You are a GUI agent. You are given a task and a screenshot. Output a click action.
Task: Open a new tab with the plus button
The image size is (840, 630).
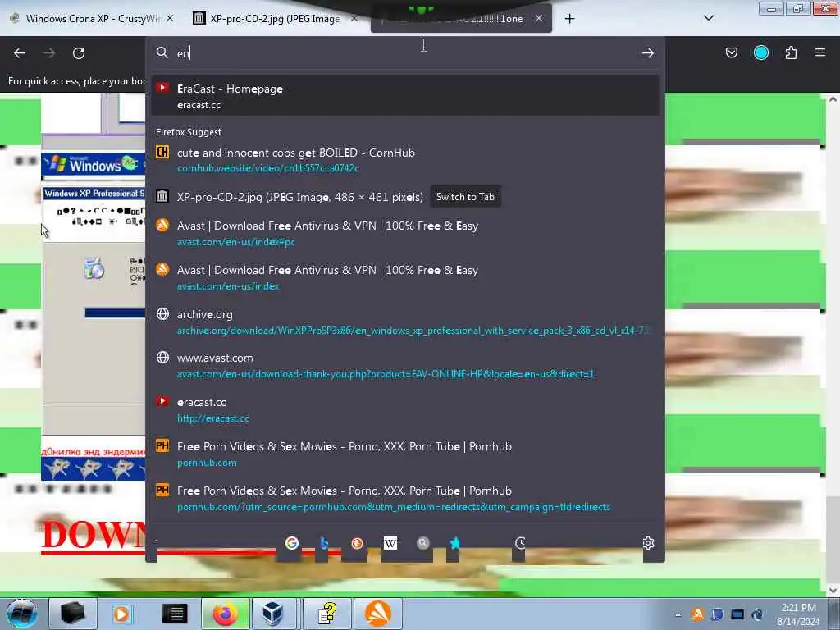[x=569, y=19]
